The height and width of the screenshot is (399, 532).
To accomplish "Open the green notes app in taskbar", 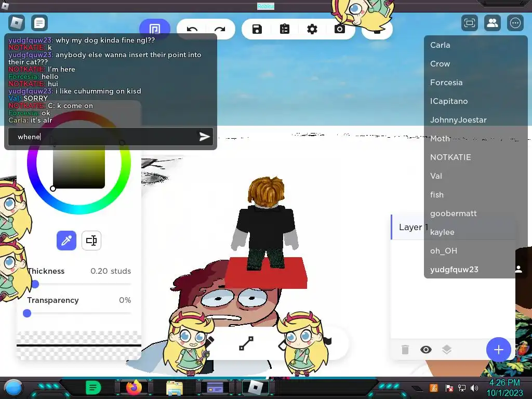I will [93, 388].
